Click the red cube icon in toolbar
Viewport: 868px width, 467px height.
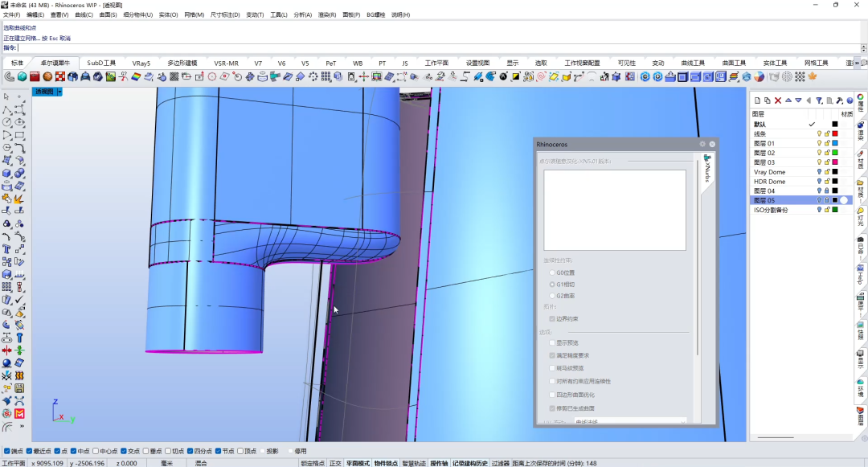35,77
